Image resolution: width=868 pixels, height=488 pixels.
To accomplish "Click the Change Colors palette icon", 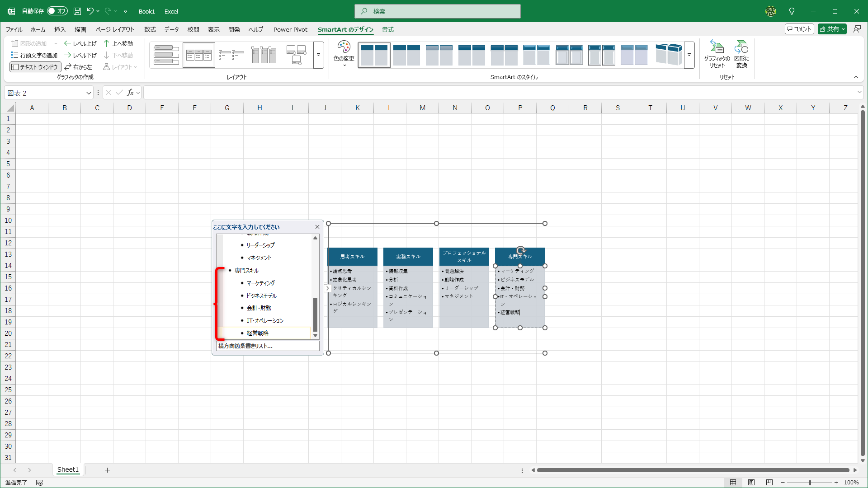I will click(x=344, y=47).
